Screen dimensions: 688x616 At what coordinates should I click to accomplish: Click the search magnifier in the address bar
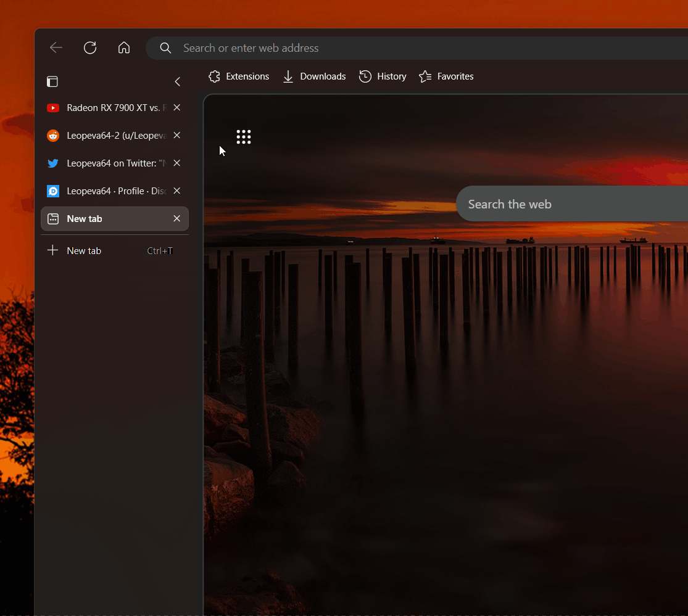pyautogui.click(x=165, y=48)
